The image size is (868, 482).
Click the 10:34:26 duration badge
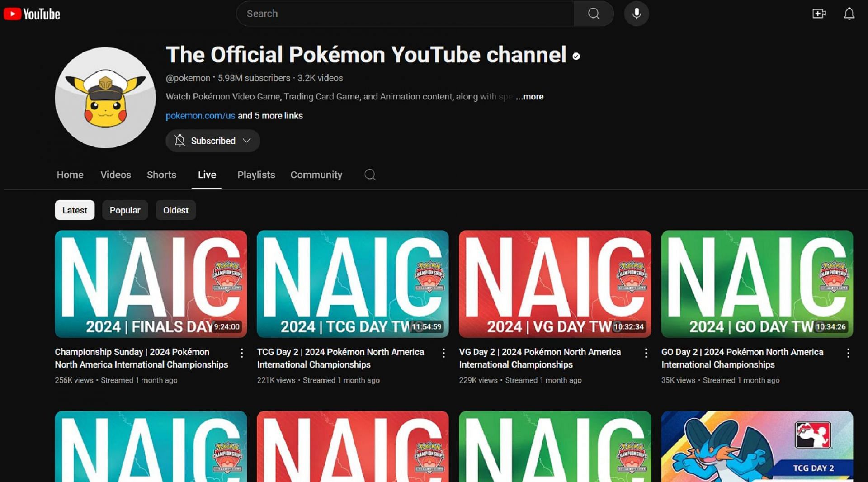(830, 327)
